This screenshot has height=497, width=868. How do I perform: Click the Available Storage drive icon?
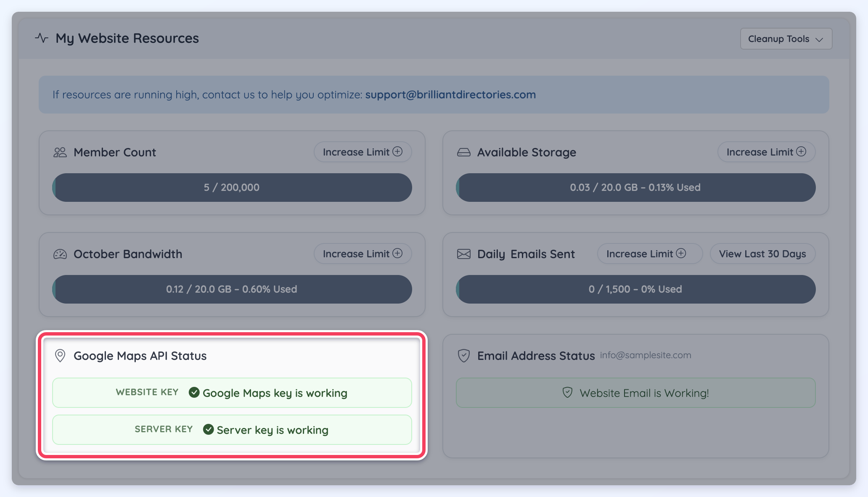464,152
